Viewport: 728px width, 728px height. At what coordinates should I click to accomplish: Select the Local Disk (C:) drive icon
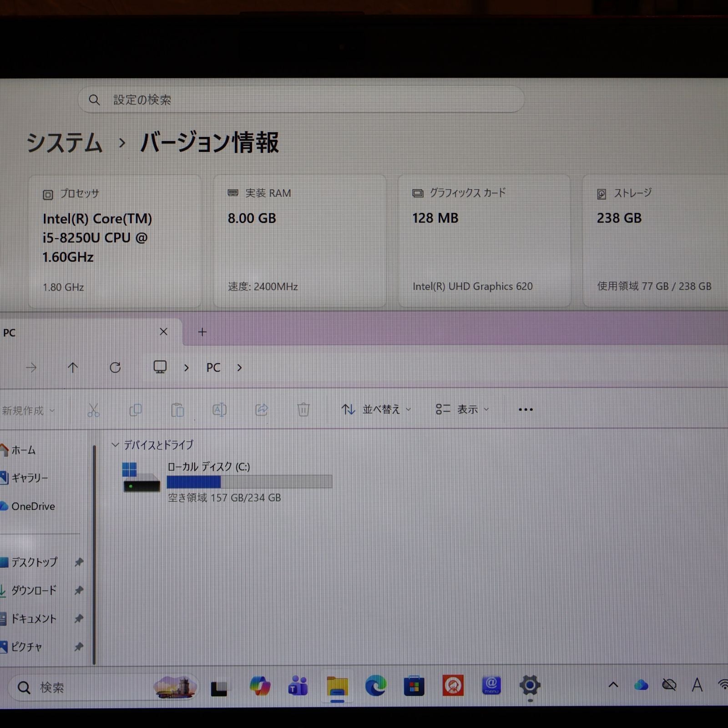[142, 478]
